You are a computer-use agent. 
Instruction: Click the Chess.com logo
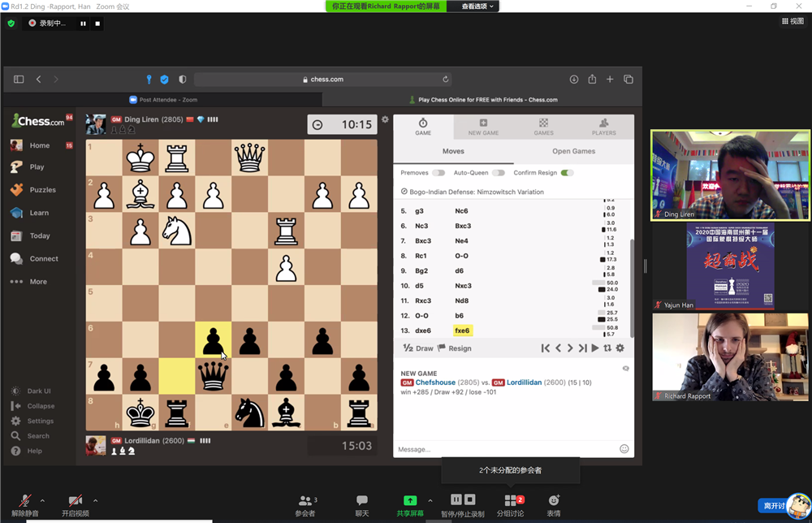click(38, 121)
